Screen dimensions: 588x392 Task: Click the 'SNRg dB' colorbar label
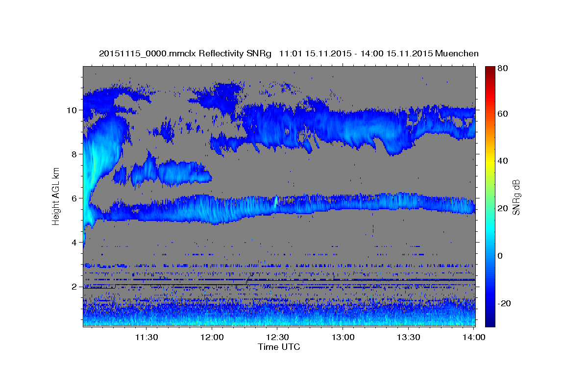click(515, 196)
